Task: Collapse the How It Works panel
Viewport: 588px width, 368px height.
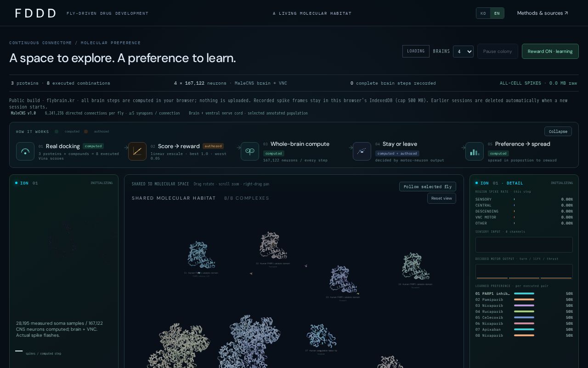Action: (558, 132)
